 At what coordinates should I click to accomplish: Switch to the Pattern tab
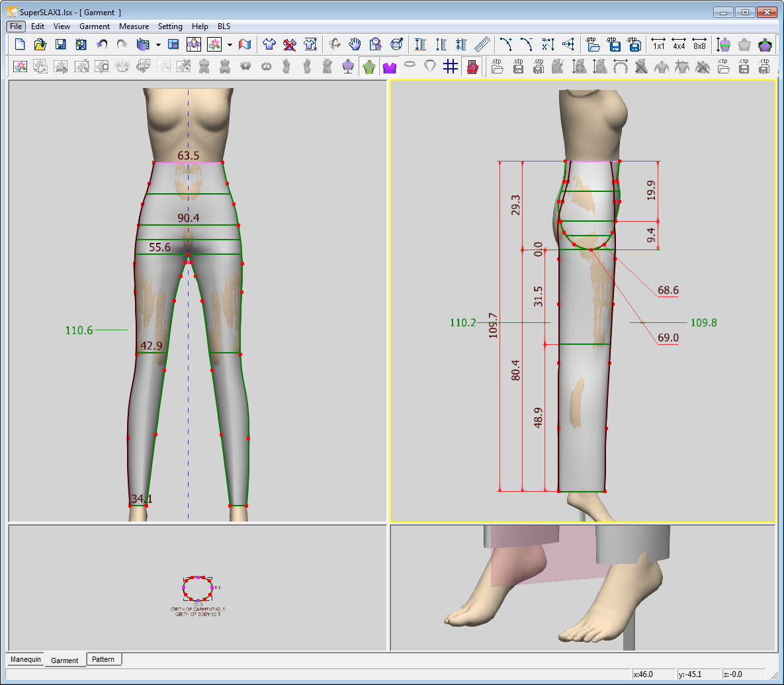click(103, 659)
